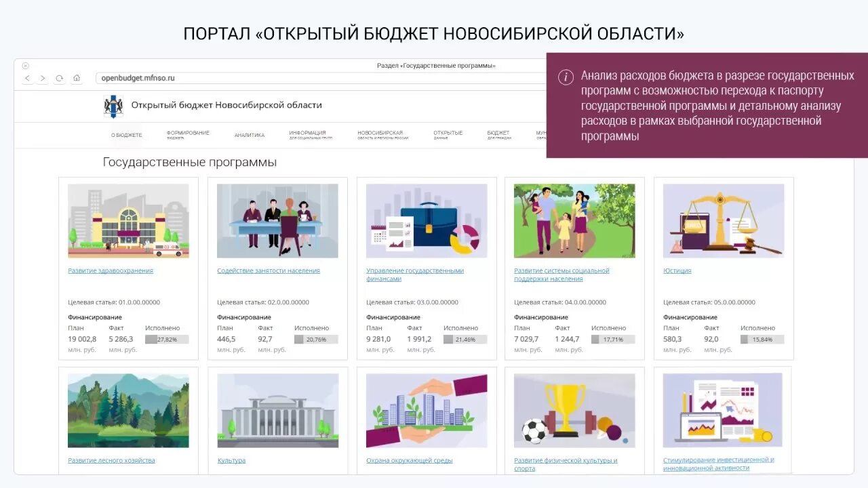868x488 pixels.
Task: Click «Целевая статья: 05.0.00.00000» text
Action: coord(709,302)
